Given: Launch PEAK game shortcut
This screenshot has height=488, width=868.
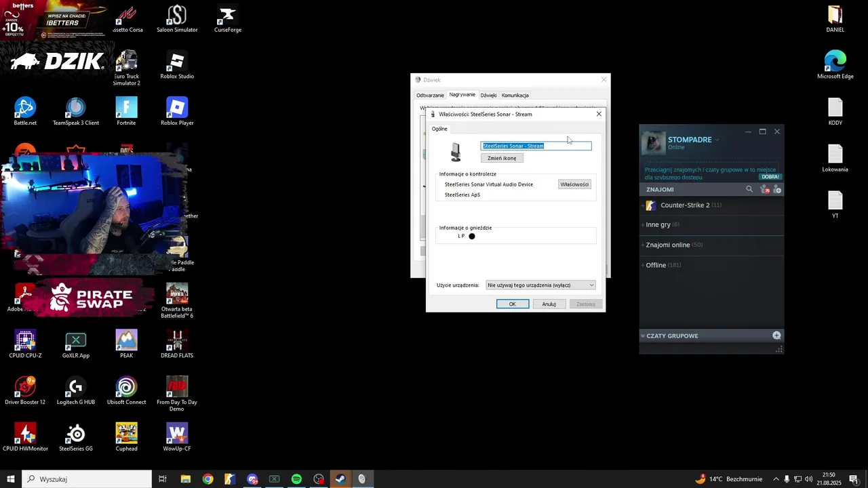Looking at the screenshot, I should pos(126,344).
